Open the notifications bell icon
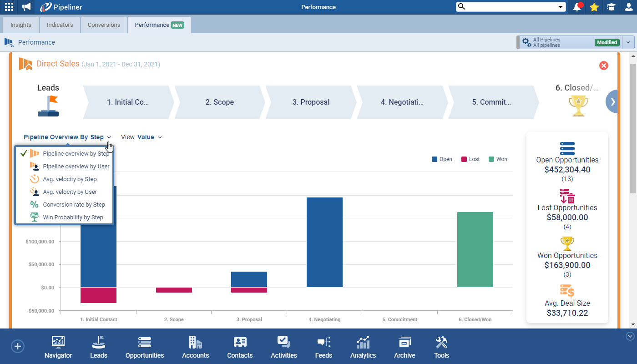The image size is (637, 364). [x=577, y=7]
